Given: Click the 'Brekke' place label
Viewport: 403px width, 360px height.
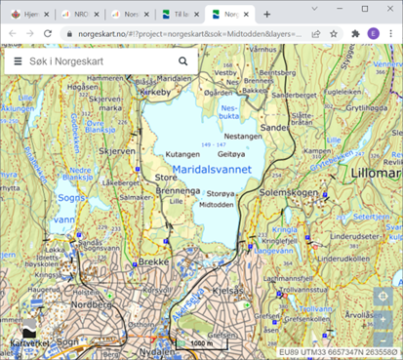Looking at the screenshot, I should tap(154, 262).
